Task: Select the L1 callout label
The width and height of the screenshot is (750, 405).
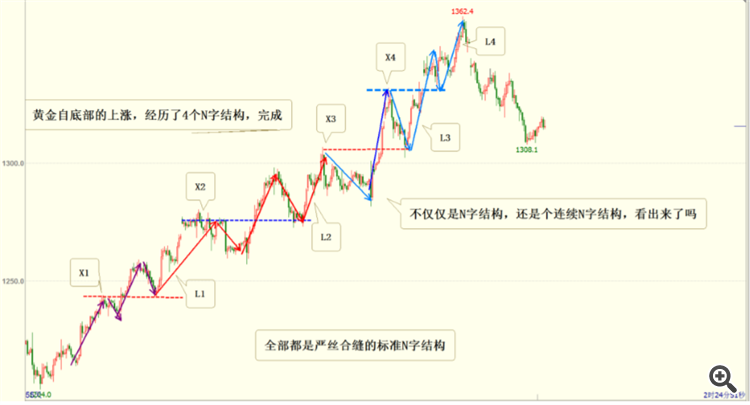Action: [200, 294]
